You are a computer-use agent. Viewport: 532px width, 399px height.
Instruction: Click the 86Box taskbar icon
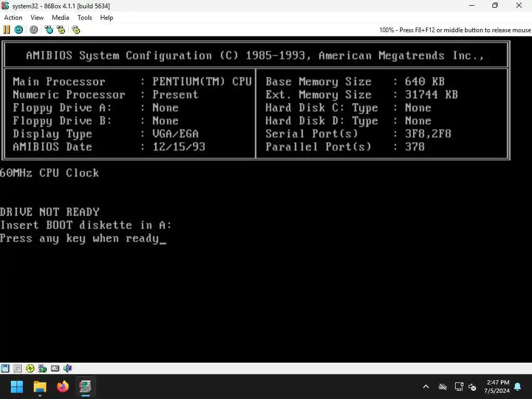(x=86, y=387)
